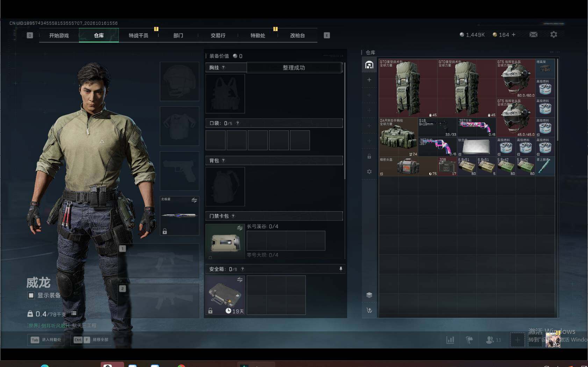Switch to the 交易行 tab
The height and width of the screenshot is (367, 588).
point(218,36)
